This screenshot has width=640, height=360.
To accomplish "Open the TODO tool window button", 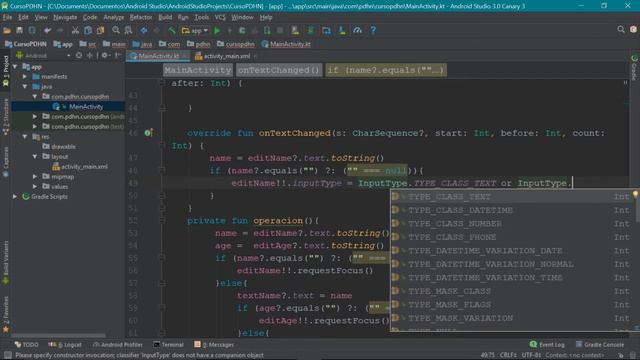I will tap(27, 345).
